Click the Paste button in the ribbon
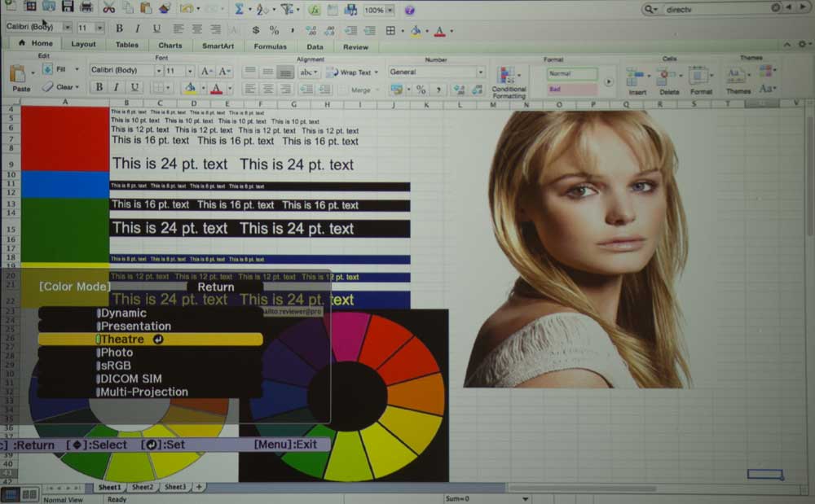The image size is (815, 504). coord(20,79)
